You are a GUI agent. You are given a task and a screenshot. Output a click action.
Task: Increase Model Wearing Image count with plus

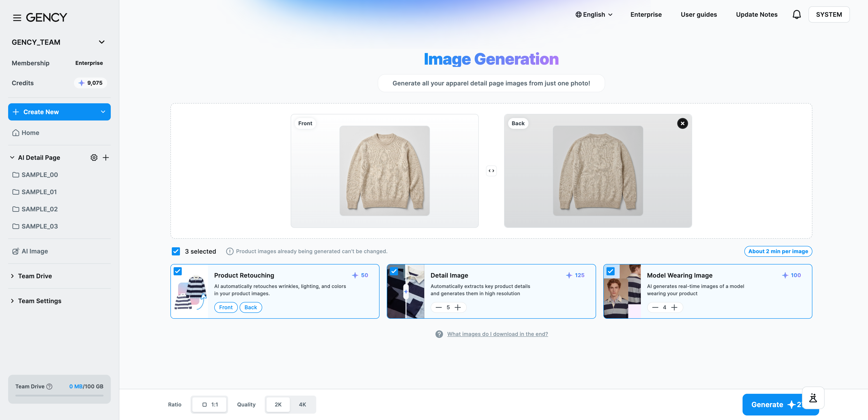[x=674, y=307]
